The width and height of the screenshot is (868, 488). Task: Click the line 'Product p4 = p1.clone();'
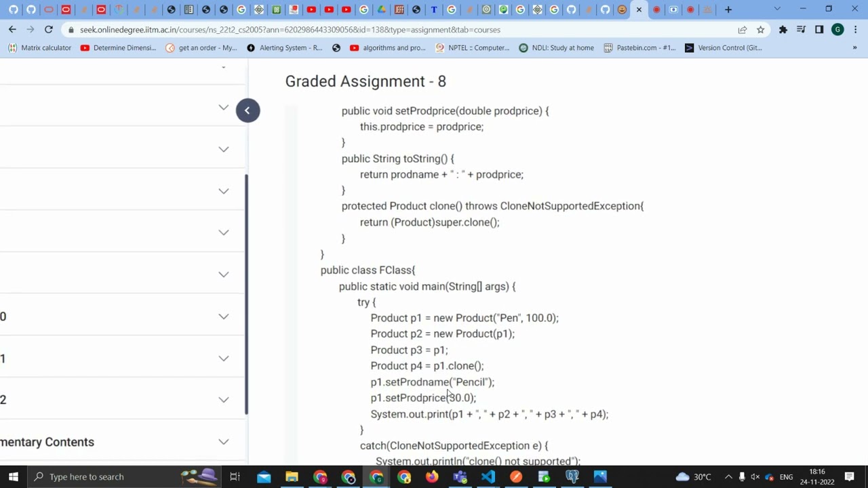click(x=427, y=366)
